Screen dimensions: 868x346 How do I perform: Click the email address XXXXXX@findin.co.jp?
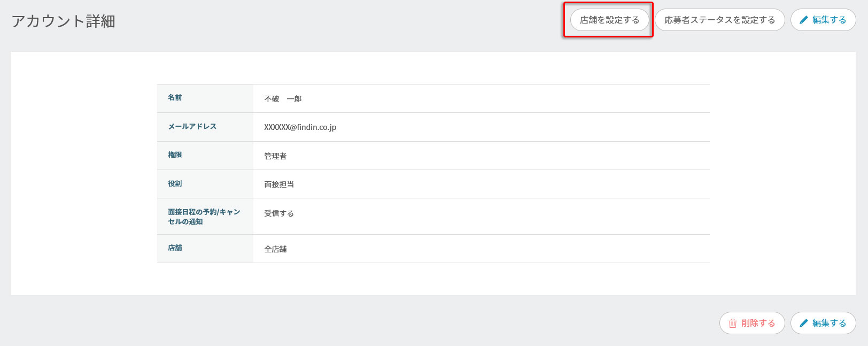[x=300, y=127]
